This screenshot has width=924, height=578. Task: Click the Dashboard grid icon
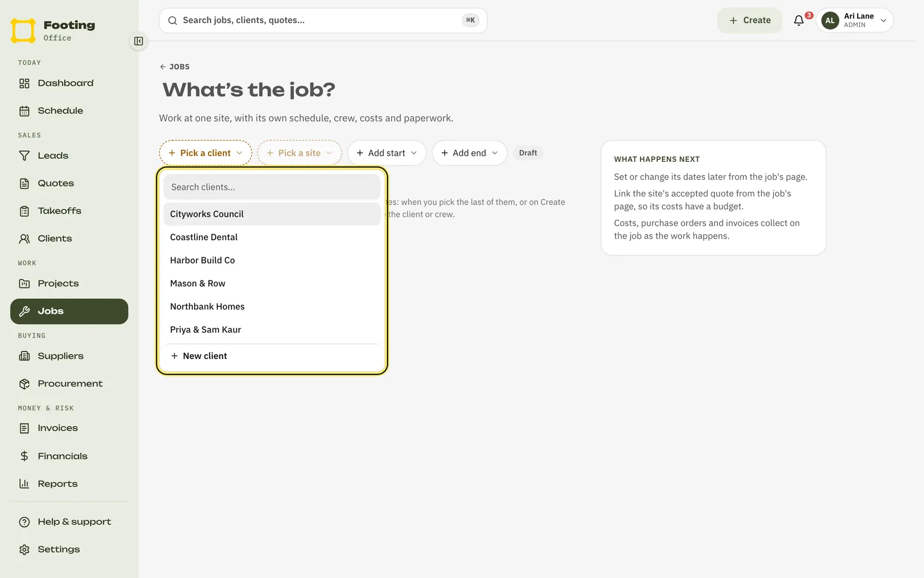coord(24,83)
